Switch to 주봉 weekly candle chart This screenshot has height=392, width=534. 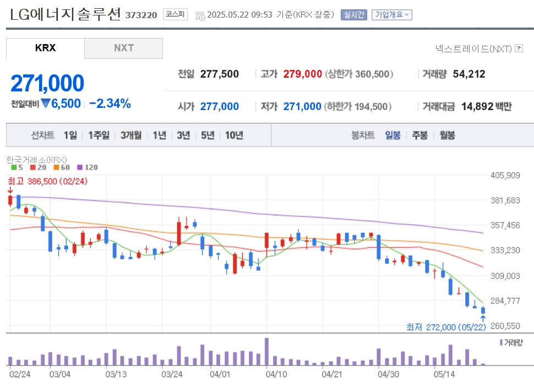(x=420, y=135)
